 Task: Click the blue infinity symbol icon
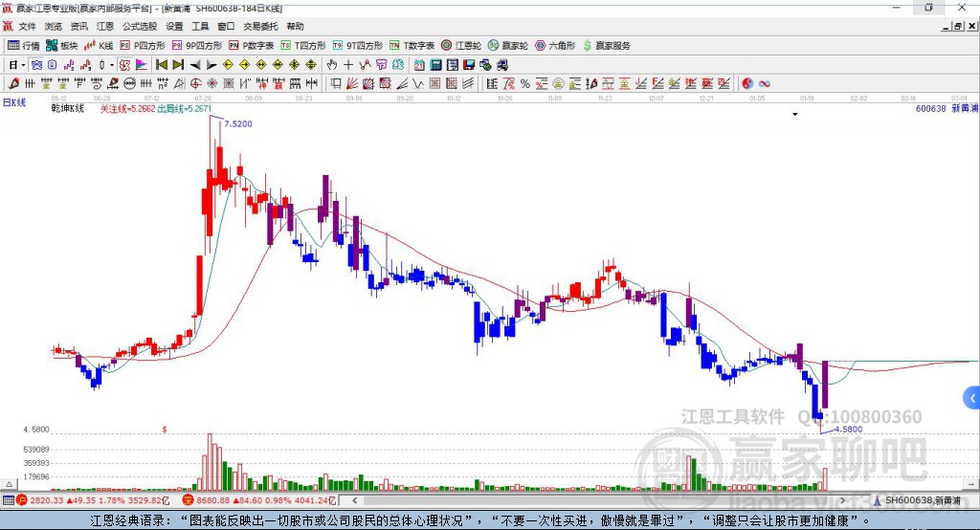[x=765, y=84]
